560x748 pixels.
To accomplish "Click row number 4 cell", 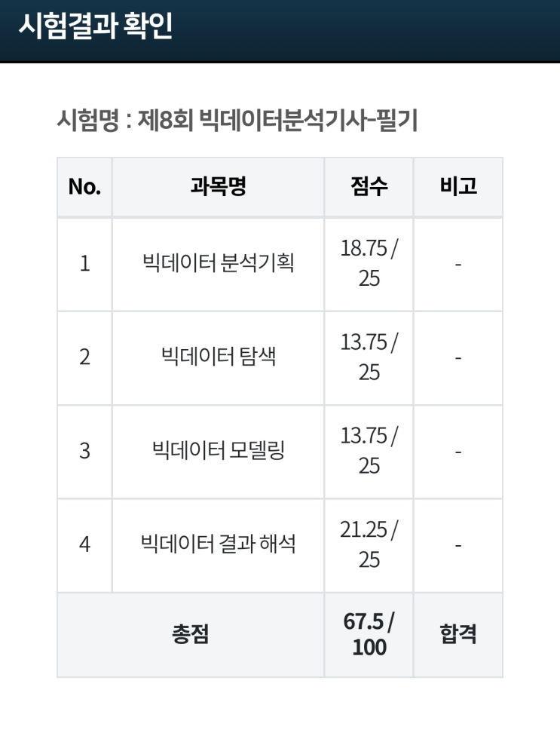I will point(84,544).
